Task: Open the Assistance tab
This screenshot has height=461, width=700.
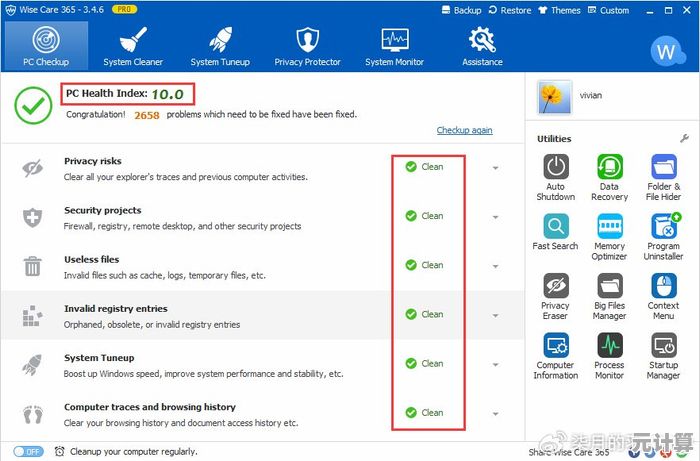Action: 482,46
